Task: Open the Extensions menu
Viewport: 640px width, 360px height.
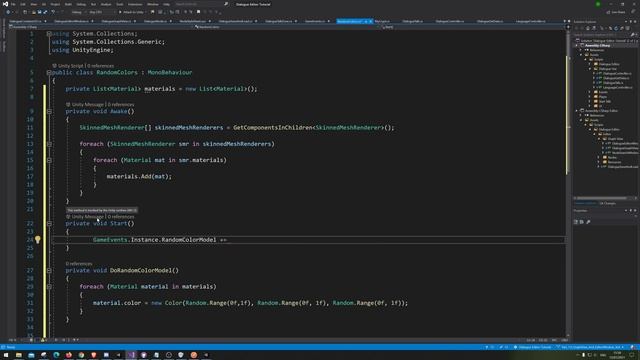Action: click(135, 4)
